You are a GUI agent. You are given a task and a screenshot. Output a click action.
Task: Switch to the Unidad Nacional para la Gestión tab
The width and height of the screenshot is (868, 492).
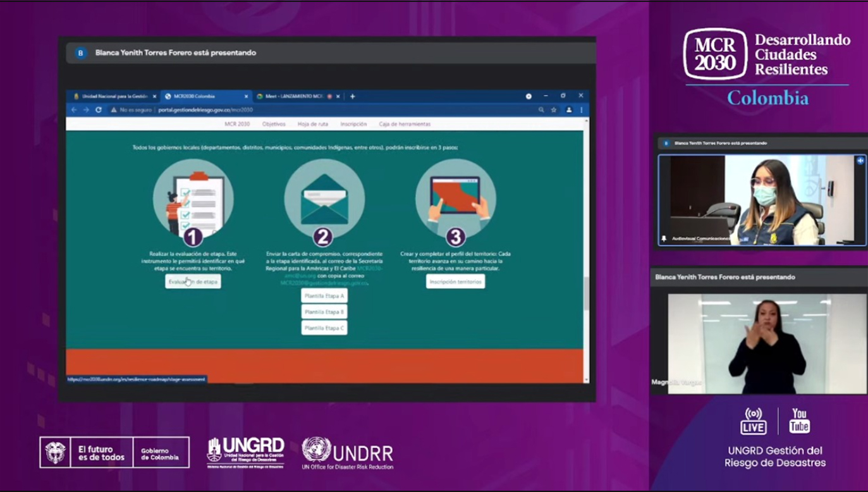[x=111, y=96]
